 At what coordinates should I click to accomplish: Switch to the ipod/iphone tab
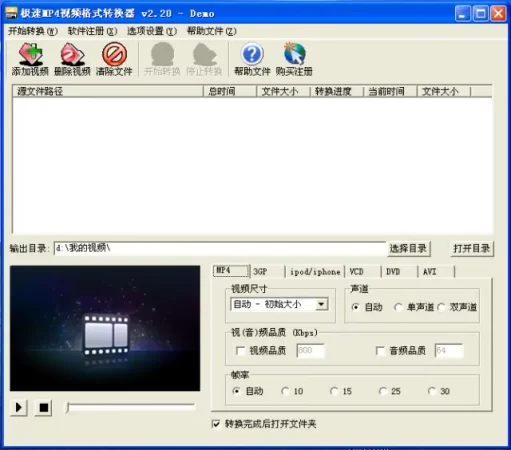[315, 272]
